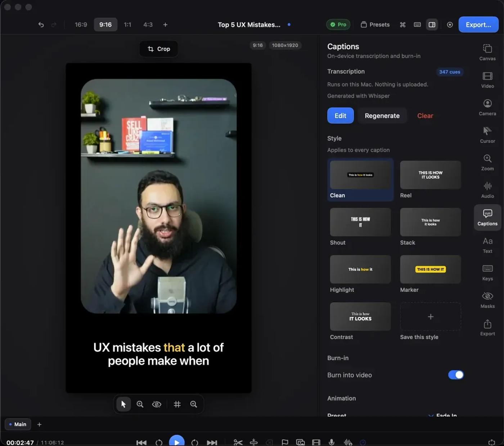Regenerate the transcription
This screenshot has width=504, height=446.
click(x=382, y=116)
